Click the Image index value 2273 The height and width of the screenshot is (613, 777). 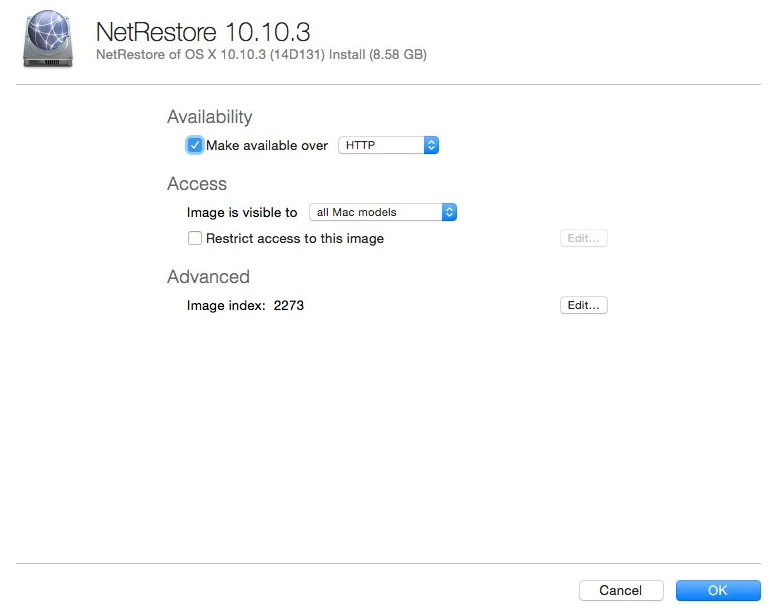(x=288, y=305)
